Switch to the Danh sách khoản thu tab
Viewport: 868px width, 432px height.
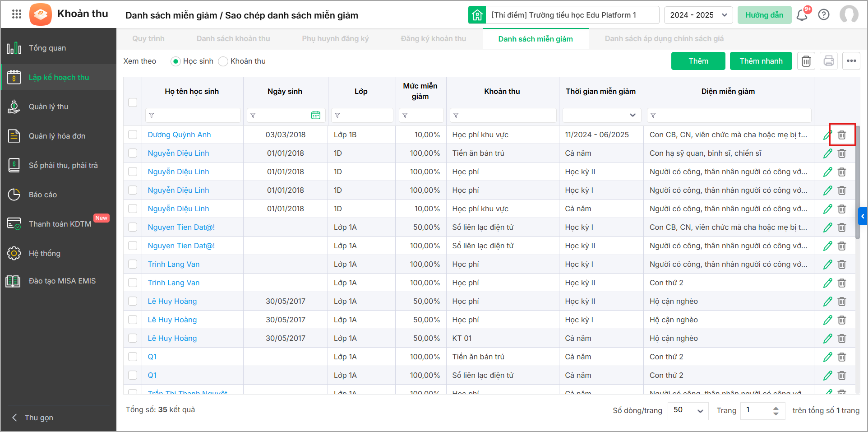click(233, 39)
